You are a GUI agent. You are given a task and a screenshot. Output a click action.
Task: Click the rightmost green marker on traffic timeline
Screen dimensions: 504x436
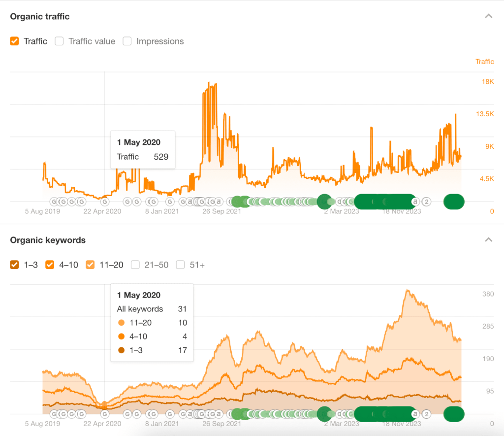tap(453, 201)
